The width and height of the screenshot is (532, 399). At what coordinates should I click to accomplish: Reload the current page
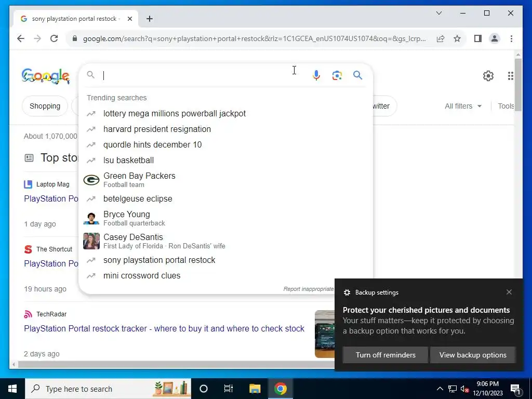pyautogui.click(x=54, y=38)
